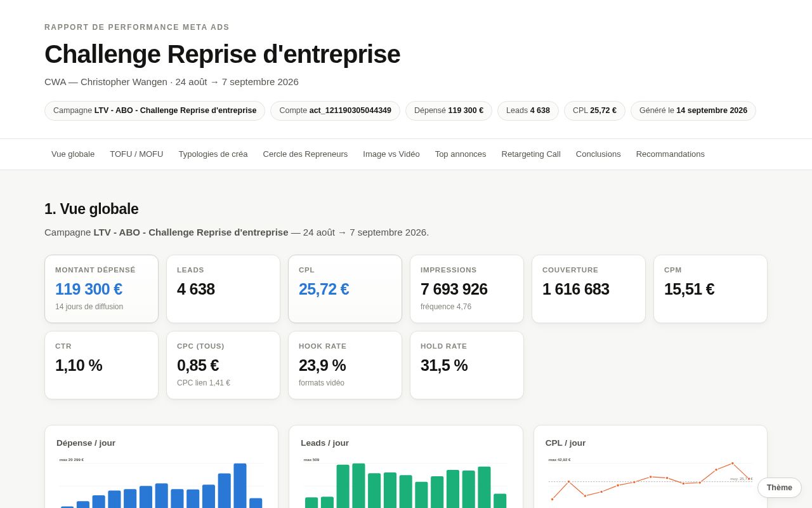Click the CTR 1,10 % card
This screenshot has width=812, height=508.
101,365
